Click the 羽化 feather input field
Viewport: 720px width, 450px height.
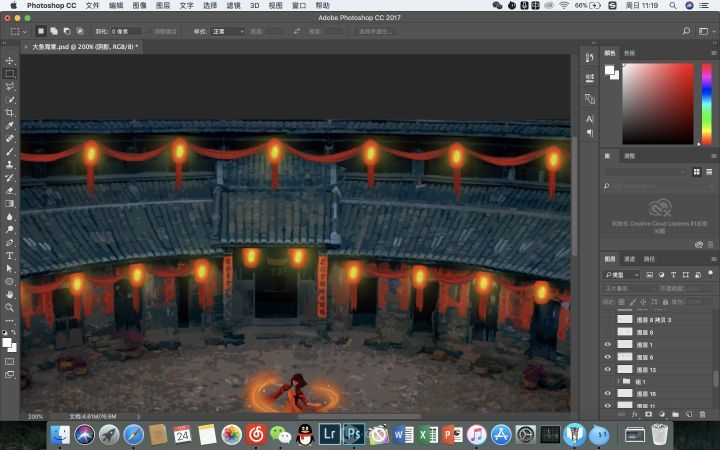(126, 31)
